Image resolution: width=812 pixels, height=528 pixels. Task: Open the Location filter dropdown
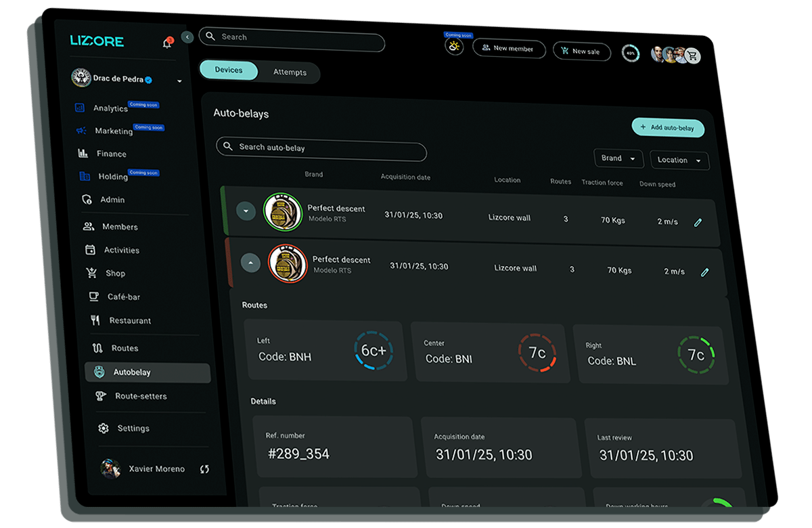pyautogui.click(x=680, y=160)
